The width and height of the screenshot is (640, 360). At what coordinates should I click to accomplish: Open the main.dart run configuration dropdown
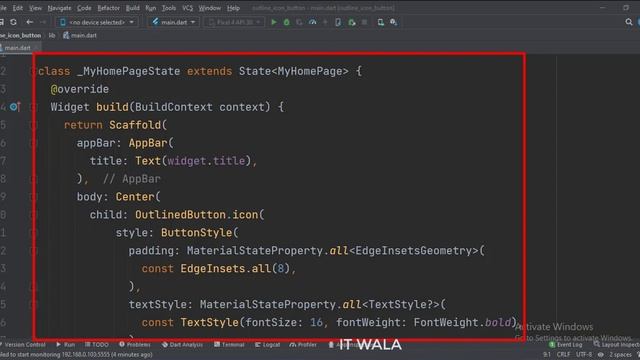173,22
